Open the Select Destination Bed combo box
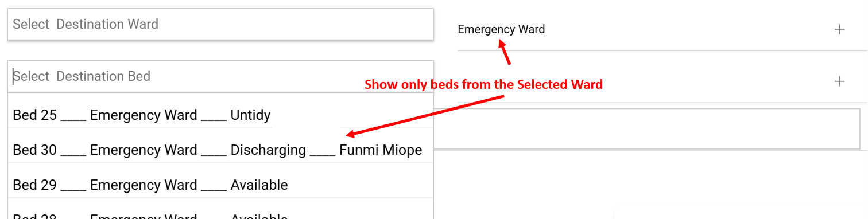 [x=220, y=76]
